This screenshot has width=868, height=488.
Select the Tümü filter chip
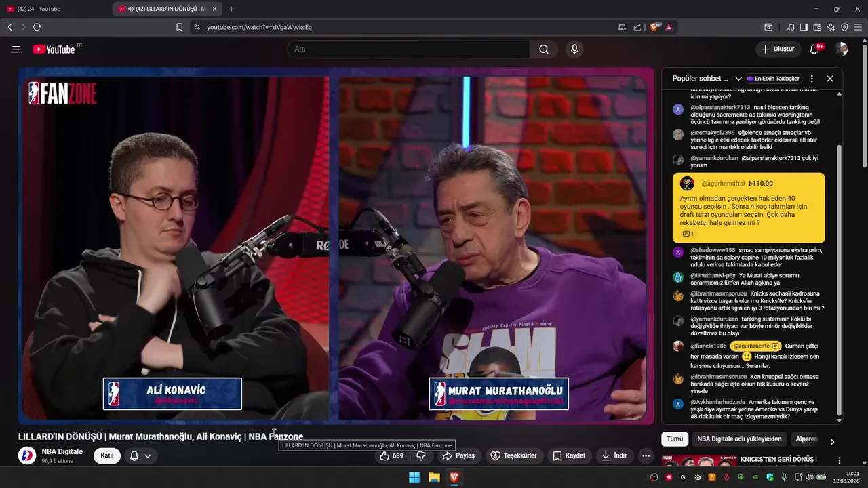(x=675, y=439)
